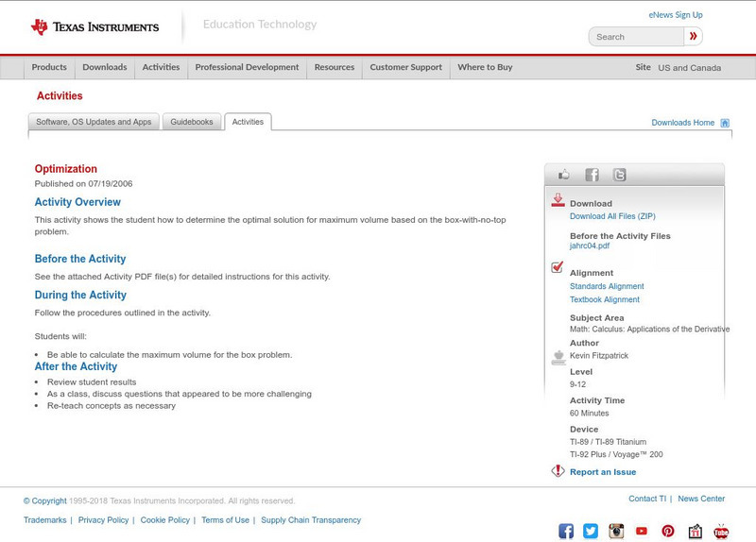
Task: Click the Optimization activity title
Action: point(65,169)
